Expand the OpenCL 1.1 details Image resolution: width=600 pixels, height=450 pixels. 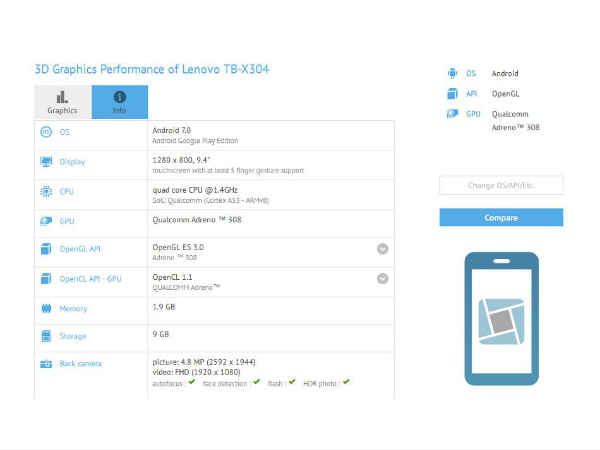point(383,279)
